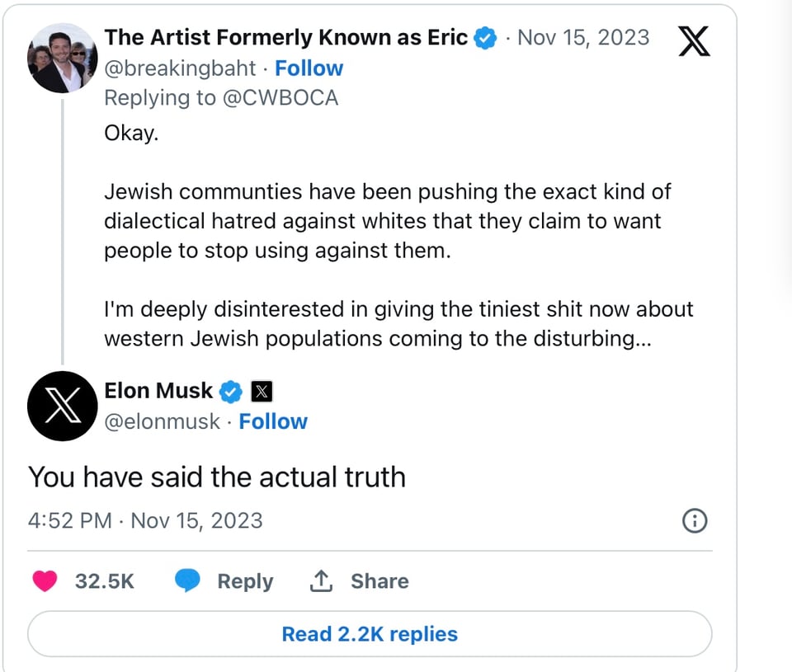Follow the @breakingbaht account
This screenshot has height=672, width=792.
pos(309,68)
